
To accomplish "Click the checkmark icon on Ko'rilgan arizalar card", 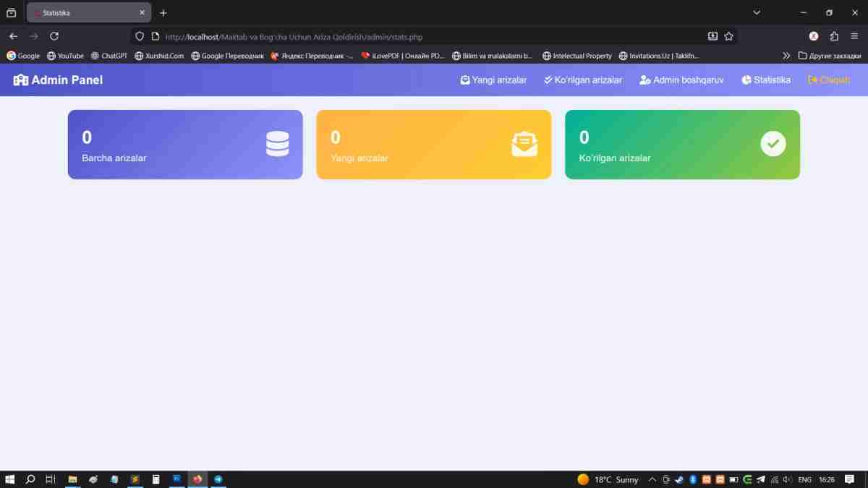I will [x=773, y=143].
